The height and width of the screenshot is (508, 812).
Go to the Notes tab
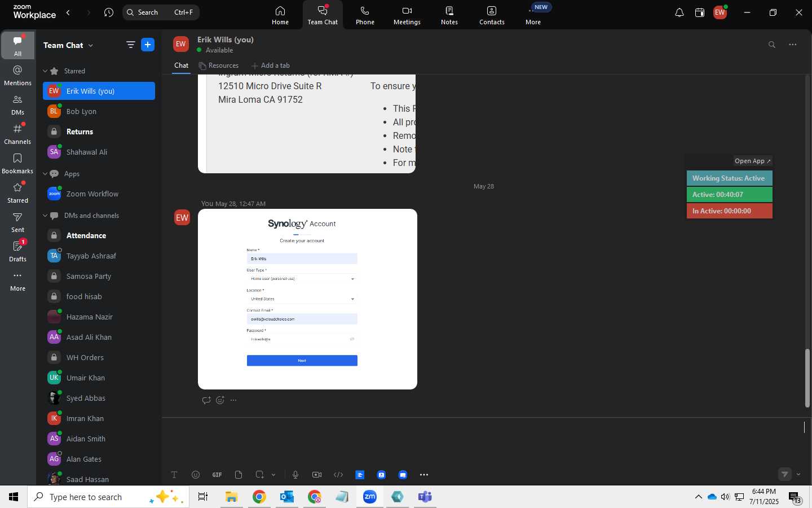pos(449,15)
